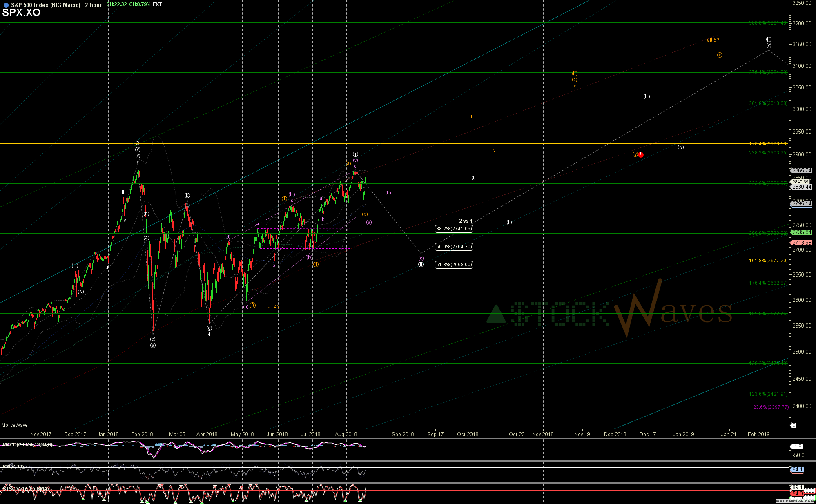Open the MACD(C,EMA,13,34,8) study label

[x=27, y=444]
